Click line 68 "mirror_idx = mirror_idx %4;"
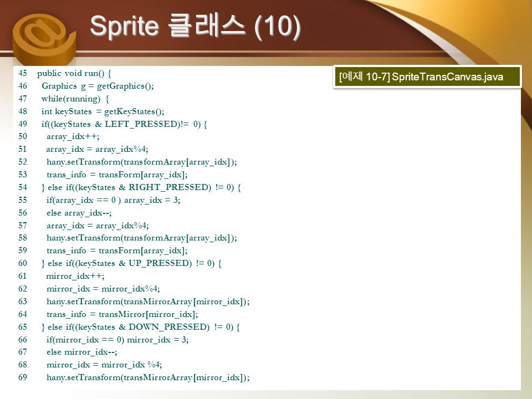 tap(104, 365)
